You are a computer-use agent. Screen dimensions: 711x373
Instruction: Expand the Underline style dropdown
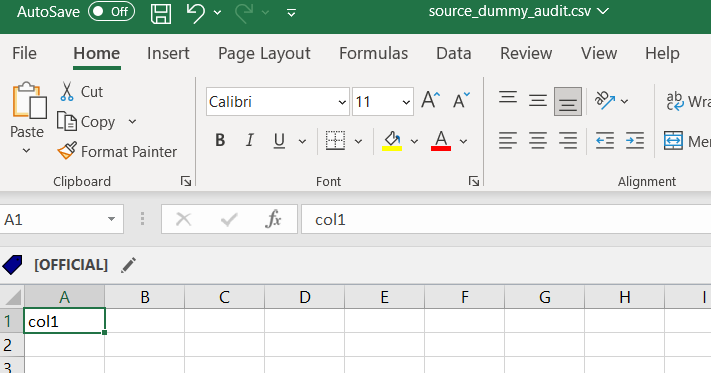302,141
